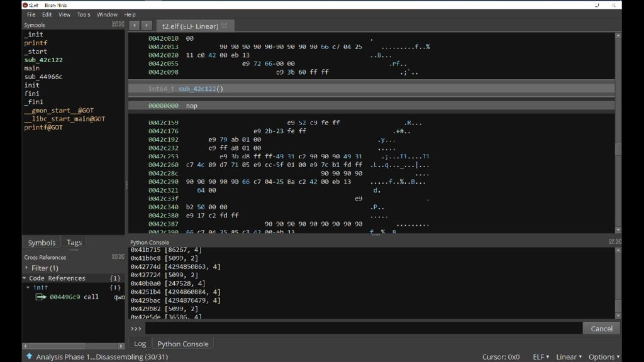Image resolution: width=644 pixels, height=362 pixels.
Task: Collapse the init cross reference node
Action: click(x=28, y=287)
